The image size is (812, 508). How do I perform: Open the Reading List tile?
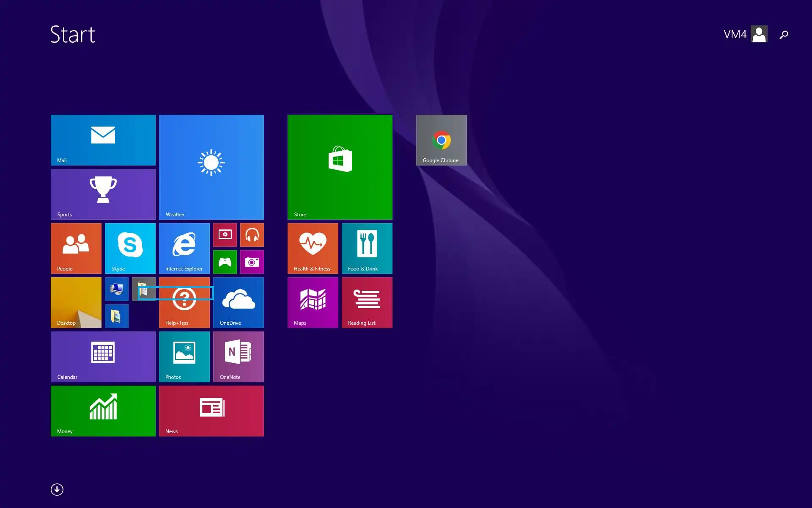[367, 302]
